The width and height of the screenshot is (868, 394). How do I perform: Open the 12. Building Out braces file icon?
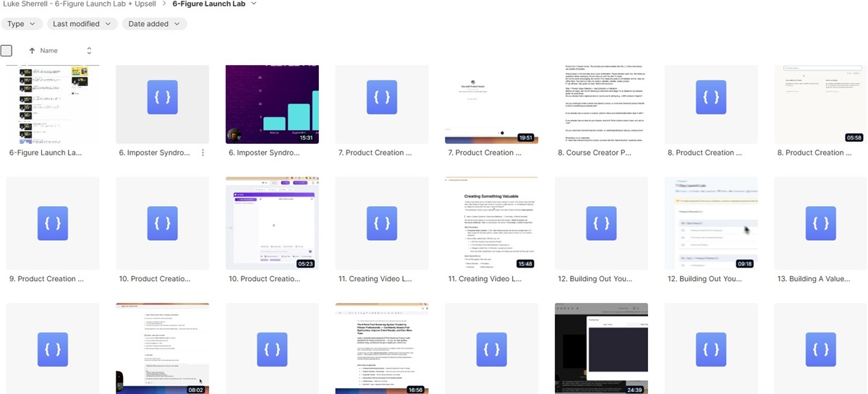[x=601, y=223]
